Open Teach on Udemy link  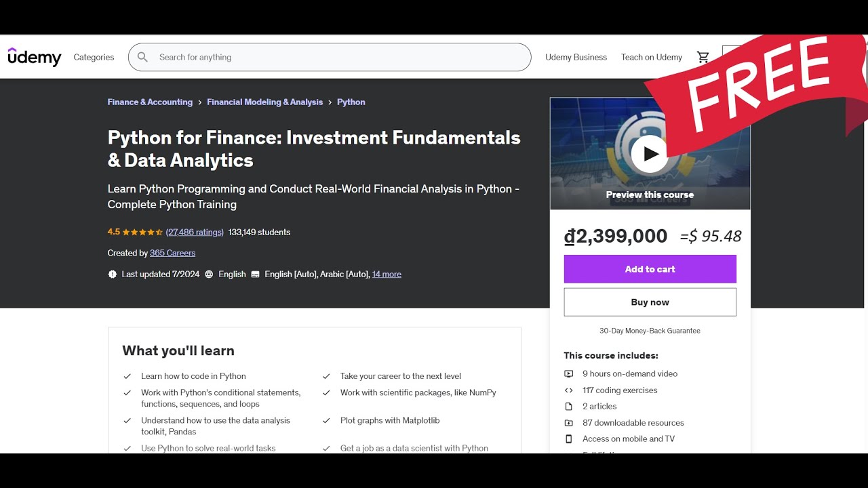click(x=652, y=57)
